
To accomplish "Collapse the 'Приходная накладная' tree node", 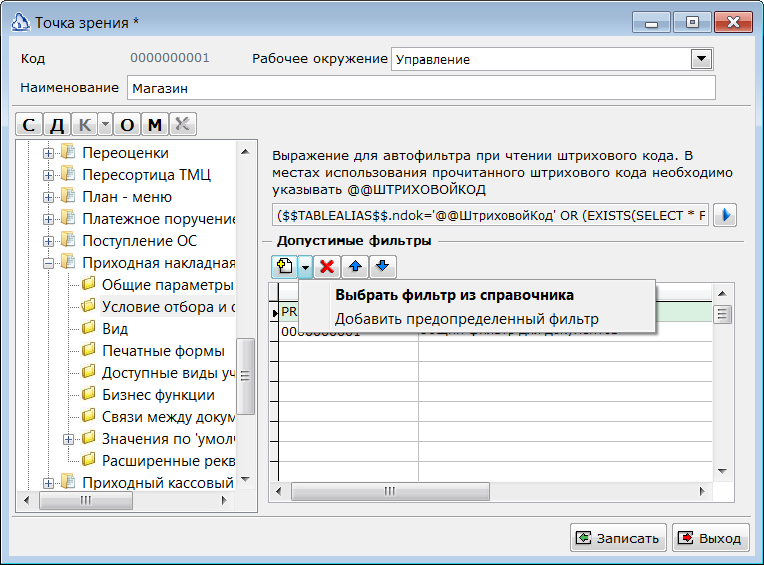I will [48, 264].
